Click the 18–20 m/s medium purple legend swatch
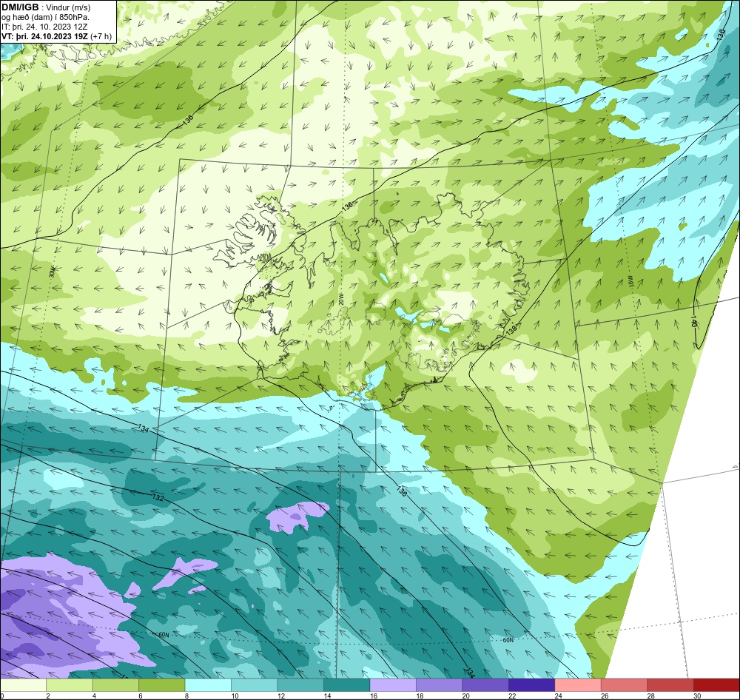This screenshot has width=740, height=700. coord(440,685)
